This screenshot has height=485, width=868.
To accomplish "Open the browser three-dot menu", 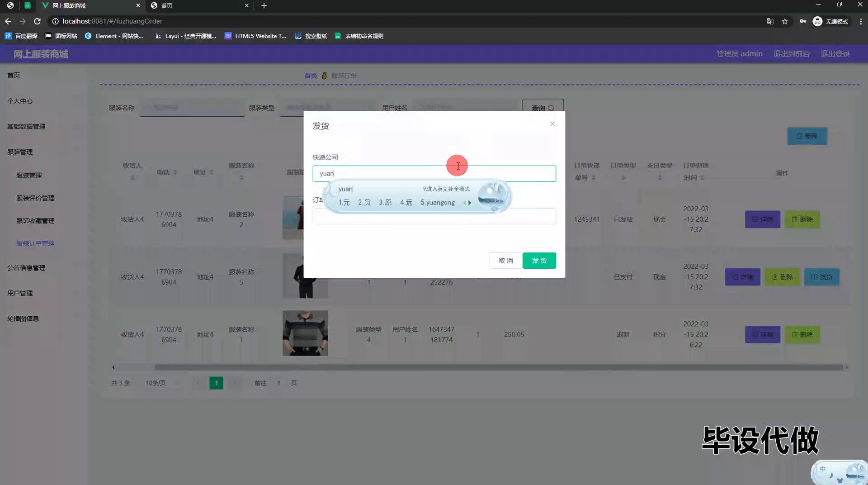I will [861, 21].
